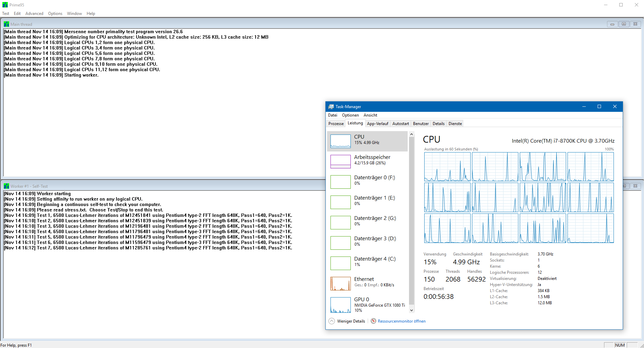The image size is (644, 348).
Task: Click the first CPU core usage graph
Action: (x=447, y=167)
